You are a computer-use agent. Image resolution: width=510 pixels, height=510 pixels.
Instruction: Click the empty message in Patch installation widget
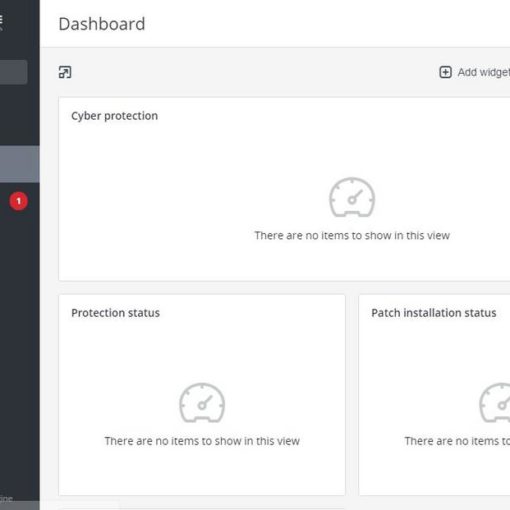[x=457, y=441]
